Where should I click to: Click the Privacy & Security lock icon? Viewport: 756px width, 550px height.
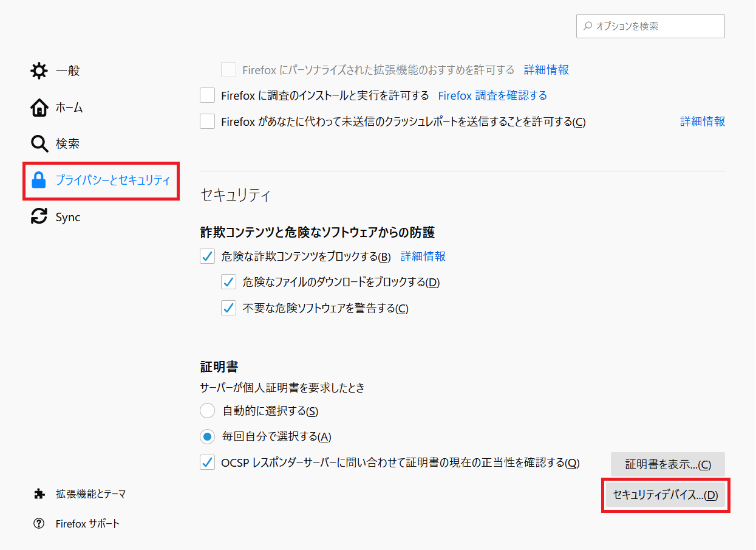click(x=39, y=180)
